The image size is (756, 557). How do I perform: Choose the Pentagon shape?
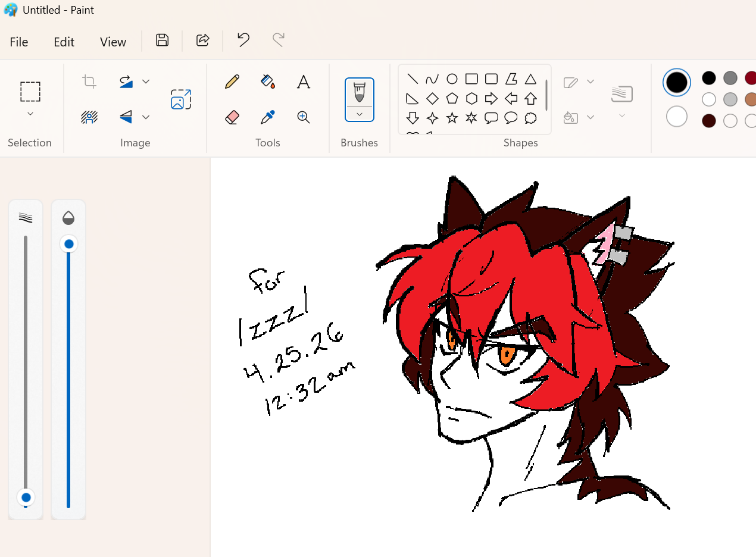pyautogui.click(x=452, y=99)
